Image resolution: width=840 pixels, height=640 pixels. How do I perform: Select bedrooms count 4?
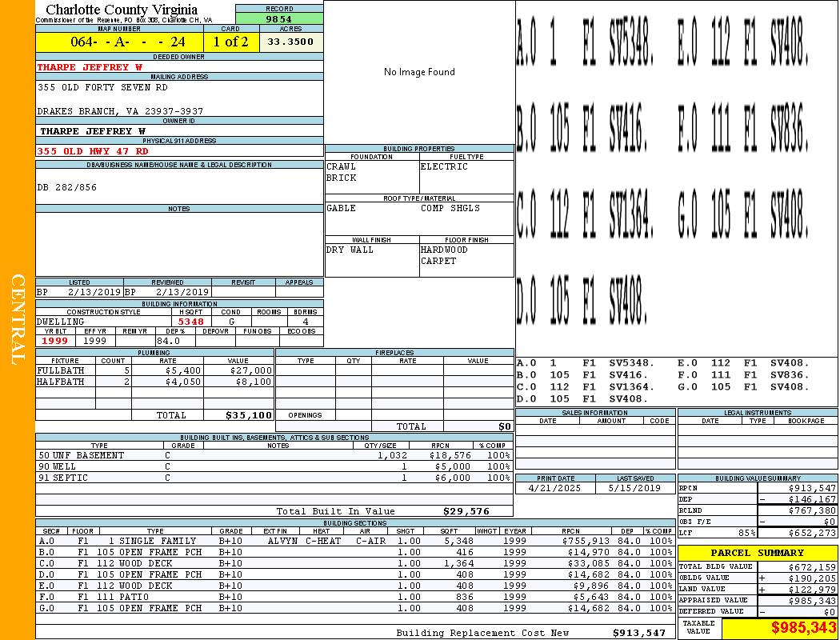pyautogui.click(x=306, y=322)
